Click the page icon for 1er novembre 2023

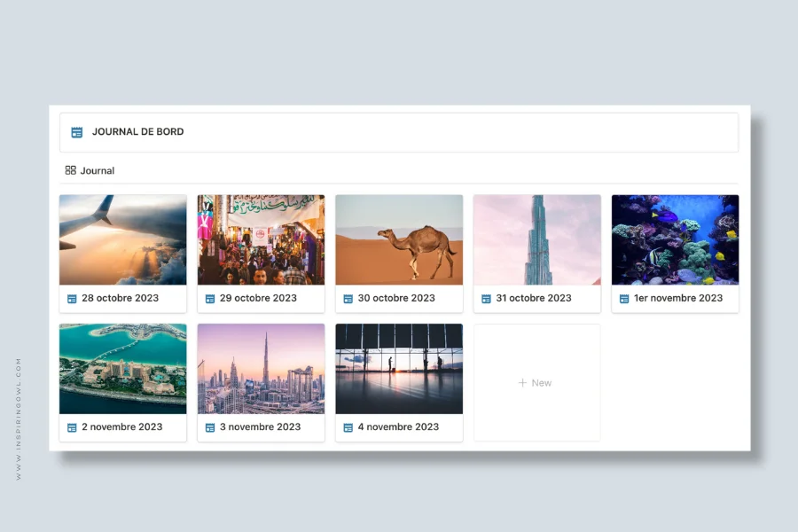[624, 299]
